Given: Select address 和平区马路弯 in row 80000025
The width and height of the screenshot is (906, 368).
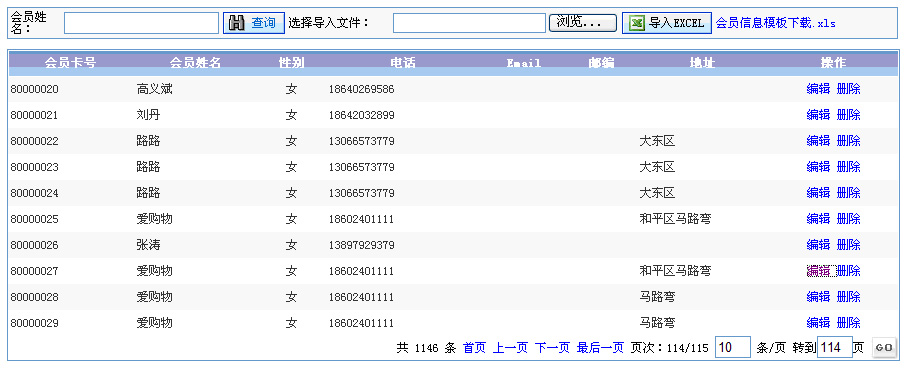Looking at the screenshot, I should 675,219.
